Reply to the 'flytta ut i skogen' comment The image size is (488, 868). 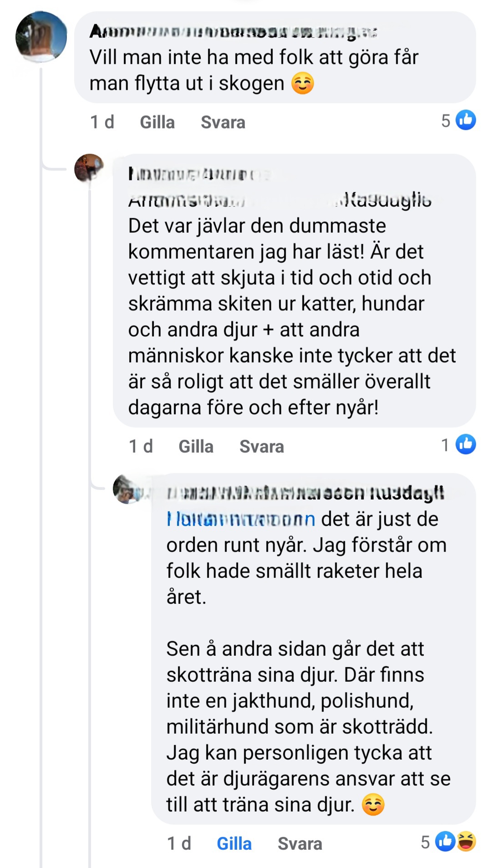[x=223, y=122]
